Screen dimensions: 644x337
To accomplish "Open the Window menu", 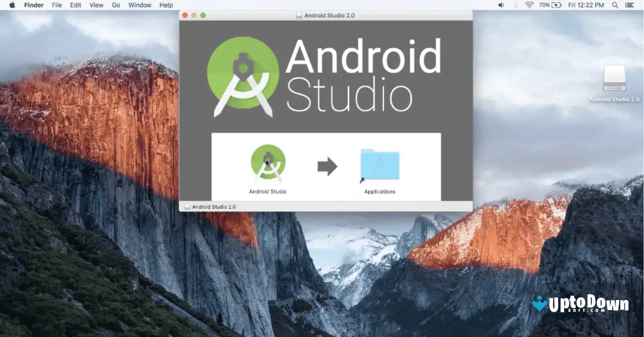I will coord(140,5).
